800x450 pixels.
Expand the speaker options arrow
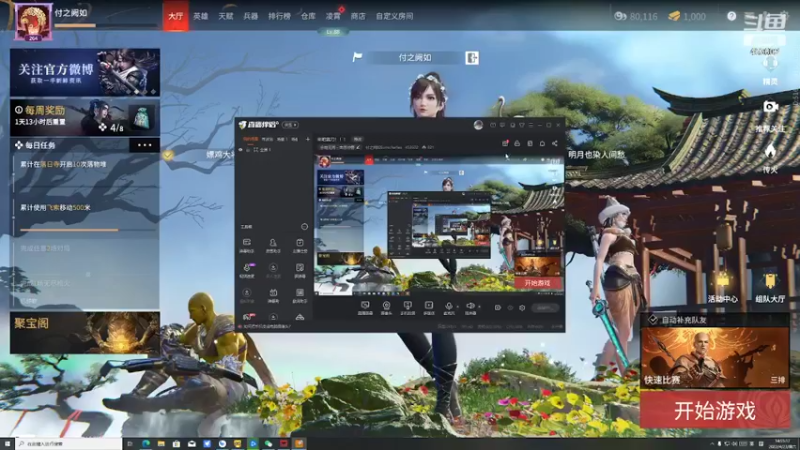pos(480,306)
